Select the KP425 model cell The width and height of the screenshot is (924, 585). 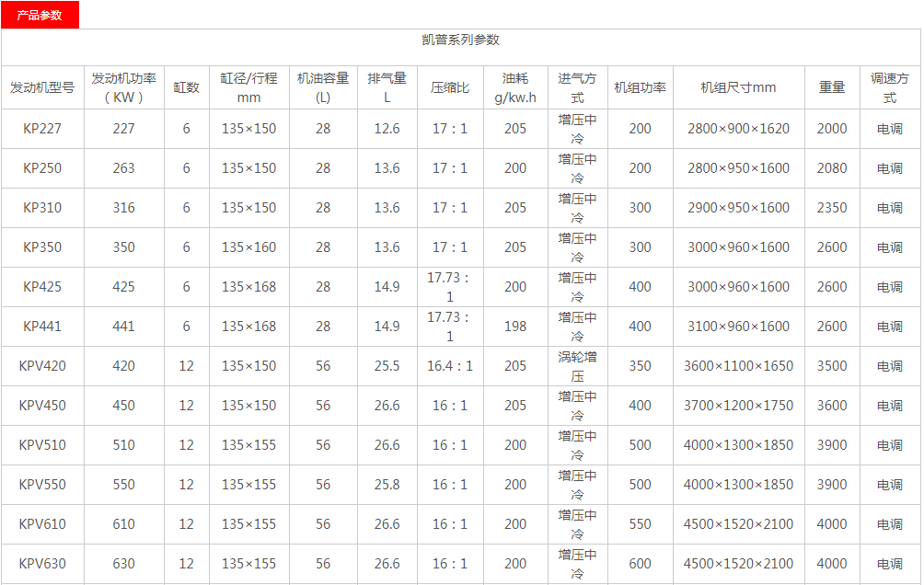point(42,286)
